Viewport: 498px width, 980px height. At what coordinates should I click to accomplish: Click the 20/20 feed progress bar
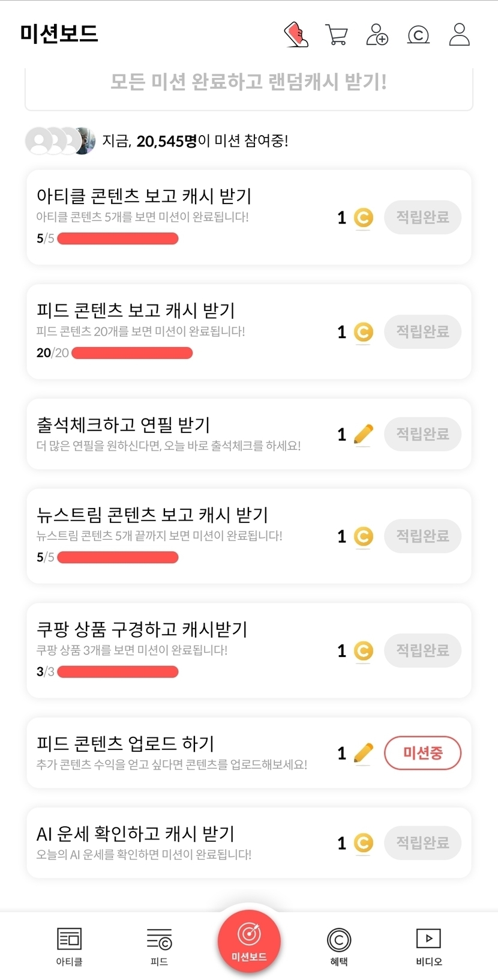tap(132, 353)
